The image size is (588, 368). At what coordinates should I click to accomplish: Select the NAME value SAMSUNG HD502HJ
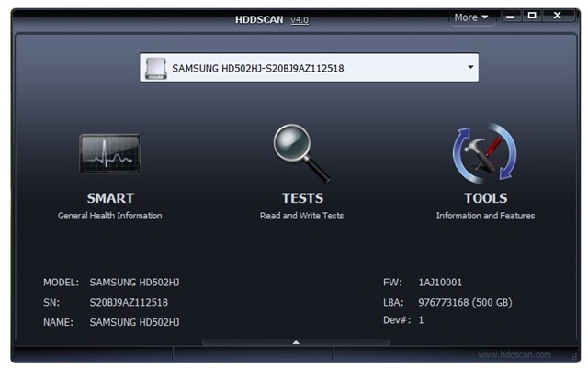click(135, 322)
